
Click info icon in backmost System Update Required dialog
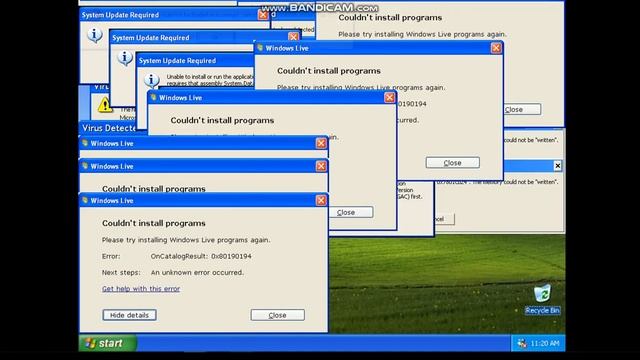95,35
